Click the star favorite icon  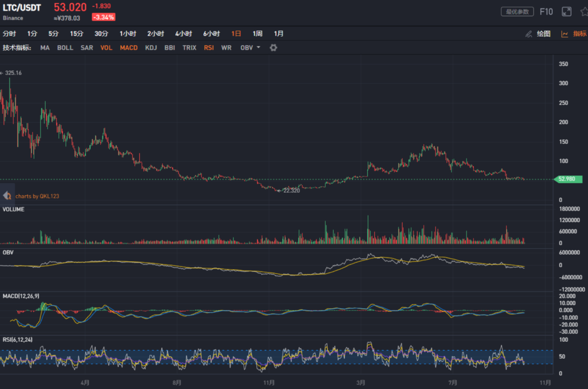[584, 12]
